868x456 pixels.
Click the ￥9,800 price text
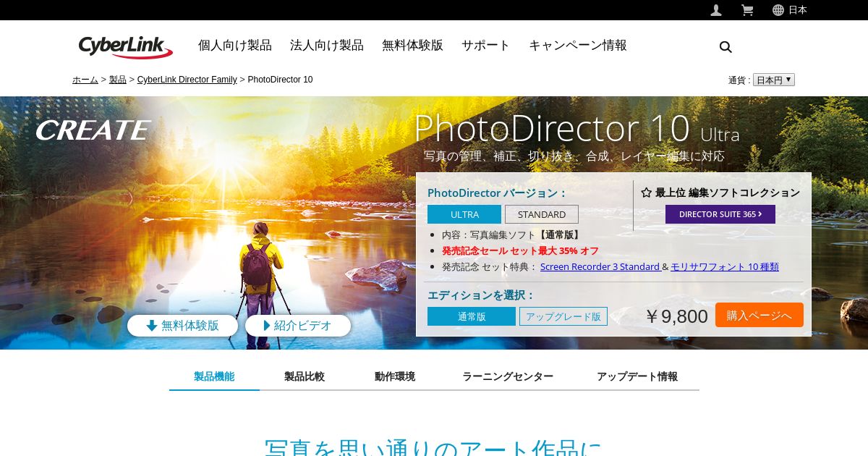pos(676,316)
